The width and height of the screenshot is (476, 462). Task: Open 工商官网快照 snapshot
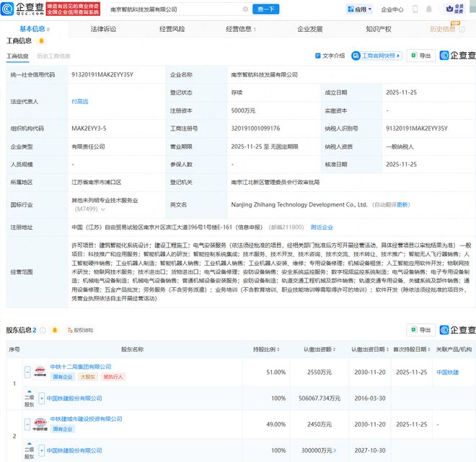pyautogui.click(x=376, y=56)
